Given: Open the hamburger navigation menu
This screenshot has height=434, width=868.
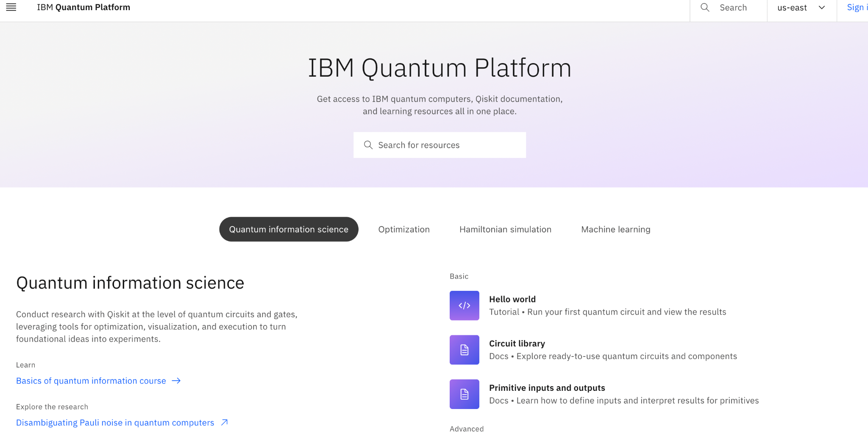Looking at the screenshot, I should coord(11,7).
